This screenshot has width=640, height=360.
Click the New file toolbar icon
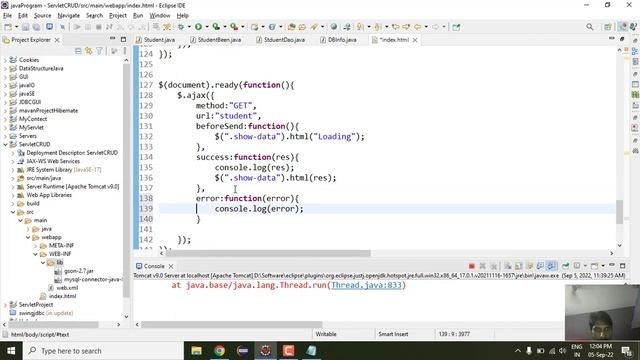tap(8, 27)
